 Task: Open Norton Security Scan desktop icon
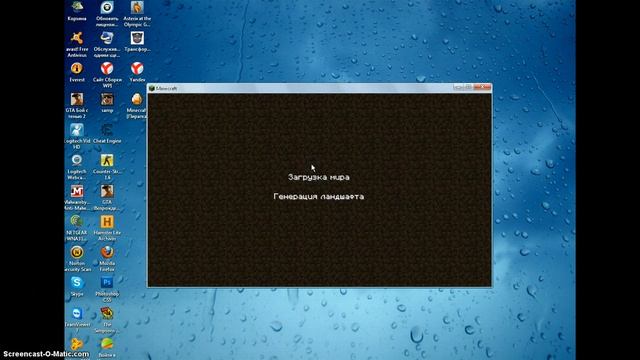[77, 258]
